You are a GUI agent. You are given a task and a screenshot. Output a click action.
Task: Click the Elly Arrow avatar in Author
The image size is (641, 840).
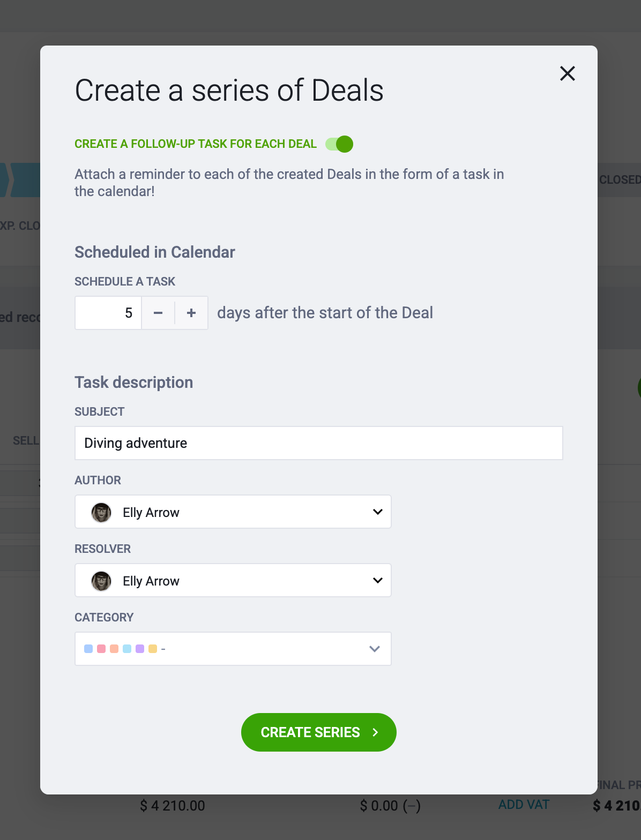click(101, 513)
